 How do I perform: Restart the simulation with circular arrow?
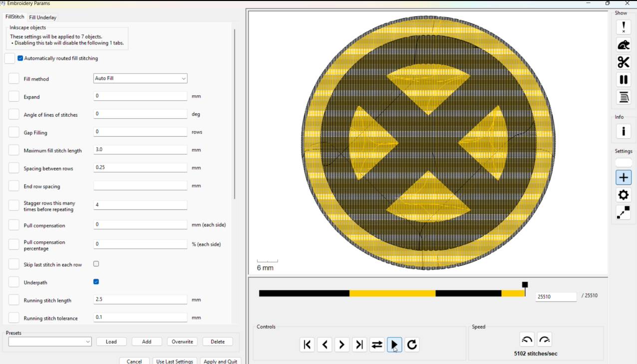click(412, 345)
